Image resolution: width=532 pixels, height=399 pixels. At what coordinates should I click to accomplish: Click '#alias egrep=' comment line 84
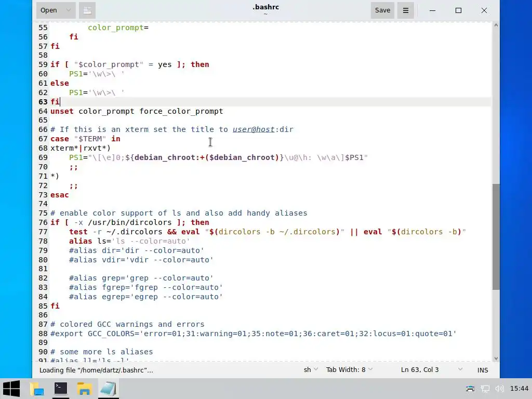click(146, 297)
